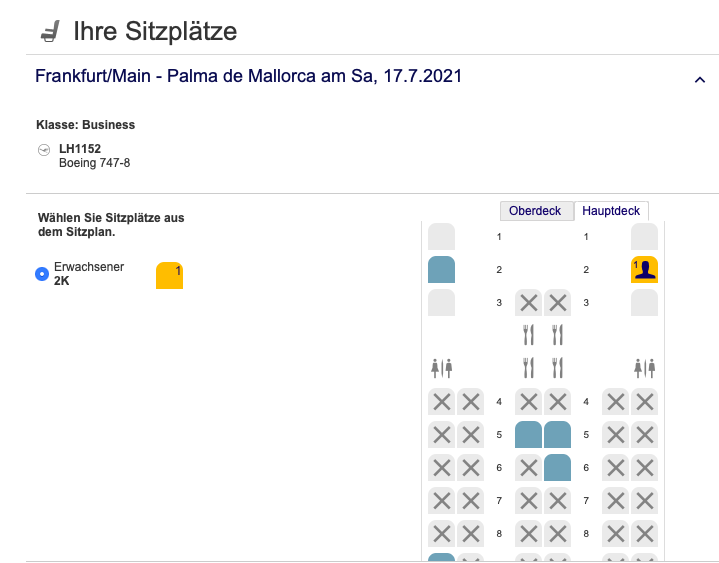Click the restroom icon on the left side

(441, 367)
